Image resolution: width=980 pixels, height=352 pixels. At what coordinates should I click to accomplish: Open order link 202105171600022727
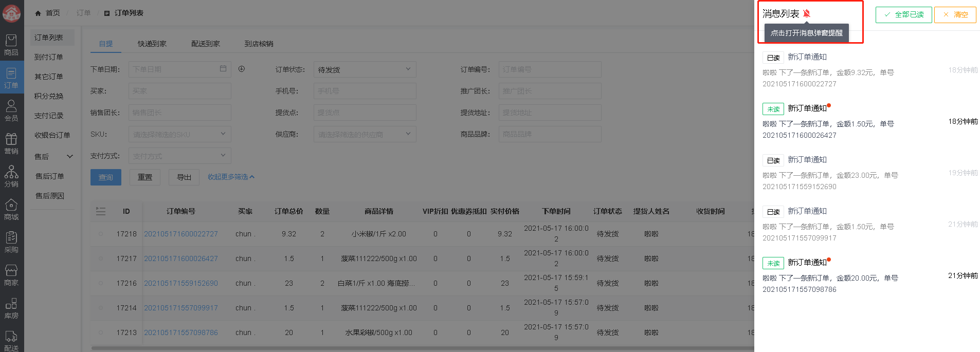[x=181, y=234]
